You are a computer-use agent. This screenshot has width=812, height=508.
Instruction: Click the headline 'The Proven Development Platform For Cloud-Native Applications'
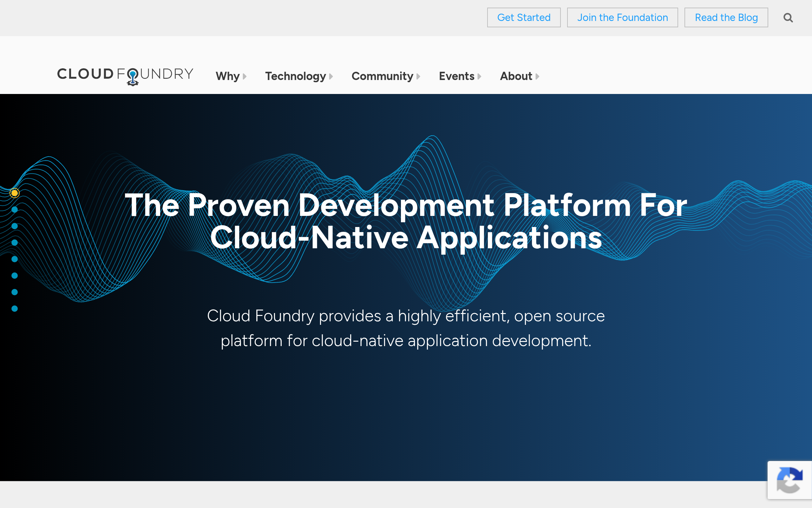[x=406, y=221]
